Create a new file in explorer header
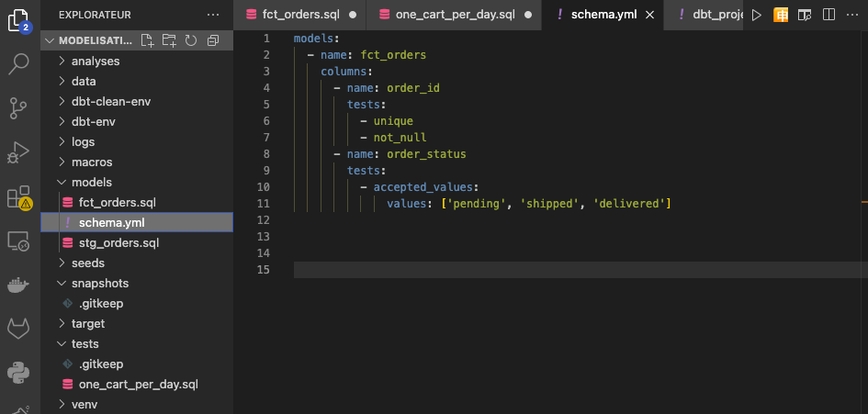This screenshot has height=414, width=868. pyautogui.click(x=147, y=40)
